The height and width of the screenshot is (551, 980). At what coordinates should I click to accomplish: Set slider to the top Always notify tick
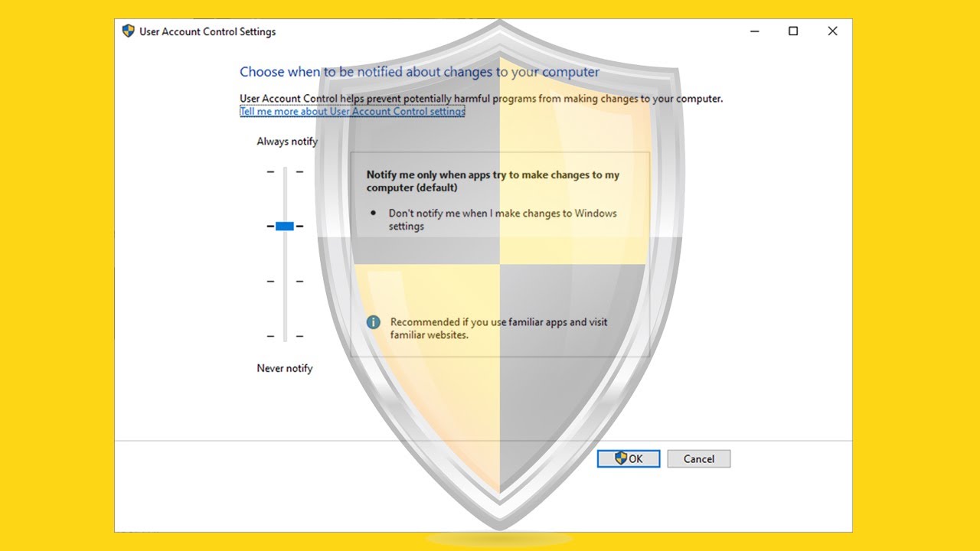click(285, 171)
